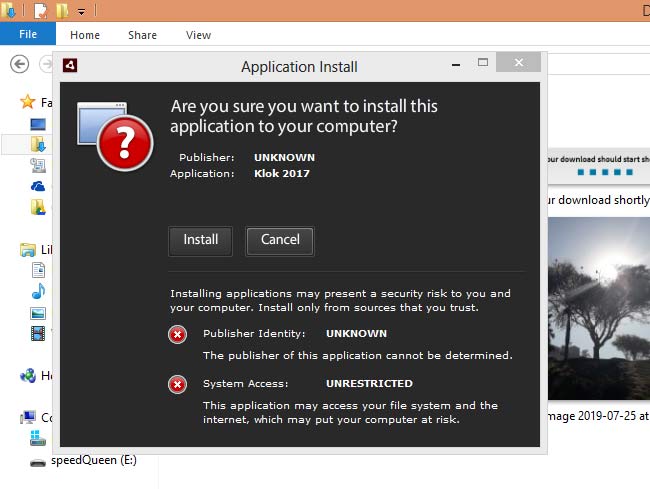Open Pictures library icon
Screen dimensions: 650x489
click(x=38, y=313)
